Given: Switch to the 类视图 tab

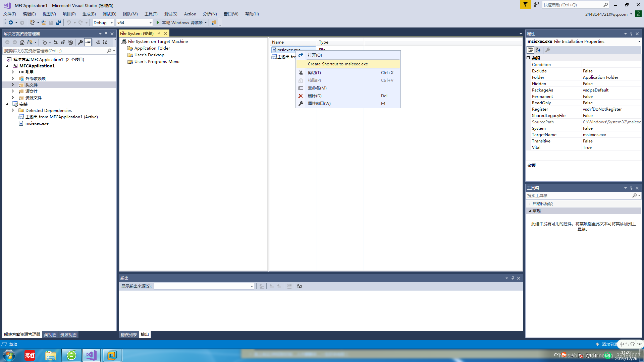Looking at the screenshot, I should [x=50, y=335].
